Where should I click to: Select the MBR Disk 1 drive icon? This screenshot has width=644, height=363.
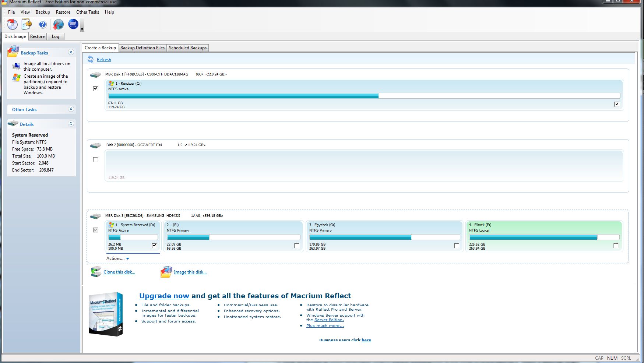point(95,75)
